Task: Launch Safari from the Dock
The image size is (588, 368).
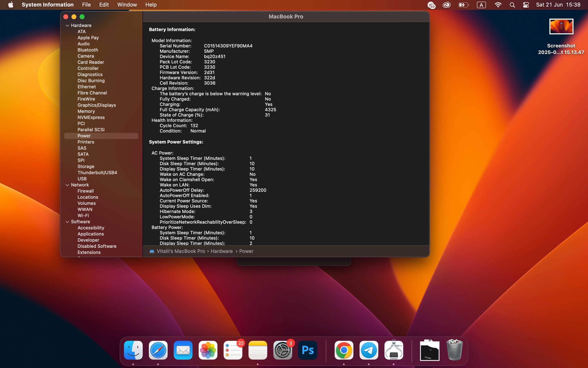Action: (x=158, y=350)
